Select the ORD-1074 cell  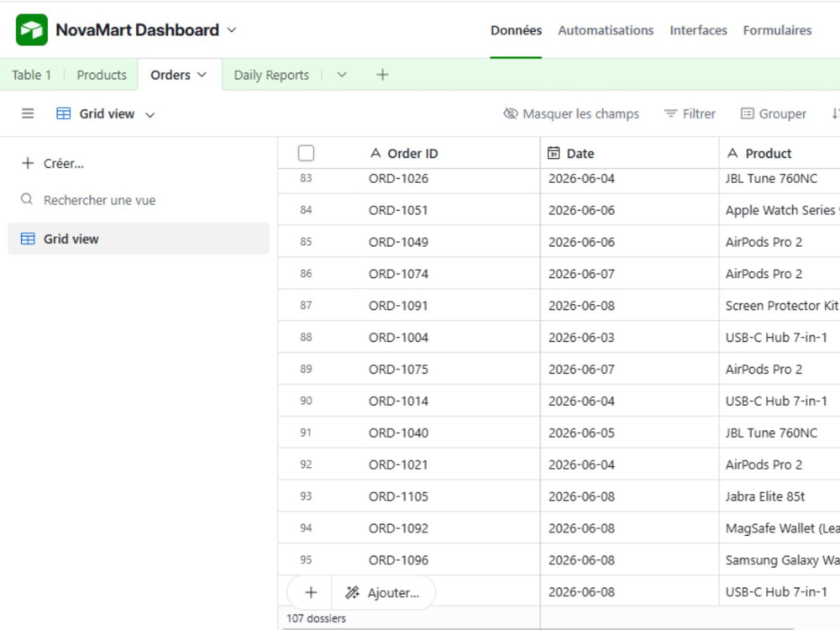[451, 274]
